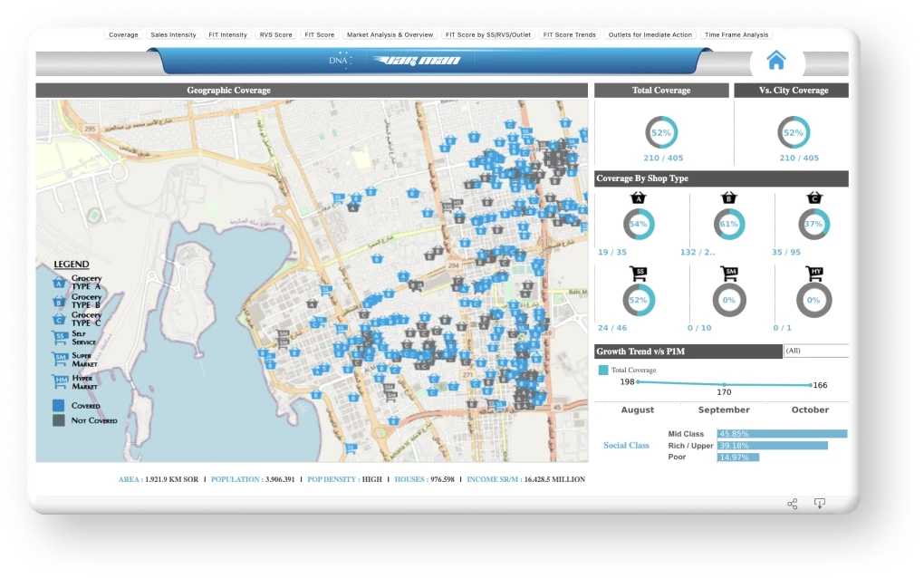Click the Grocery Type A legend icon
Image resolution: width=924 pixels, height=578 pixels.
click(59, 283)
